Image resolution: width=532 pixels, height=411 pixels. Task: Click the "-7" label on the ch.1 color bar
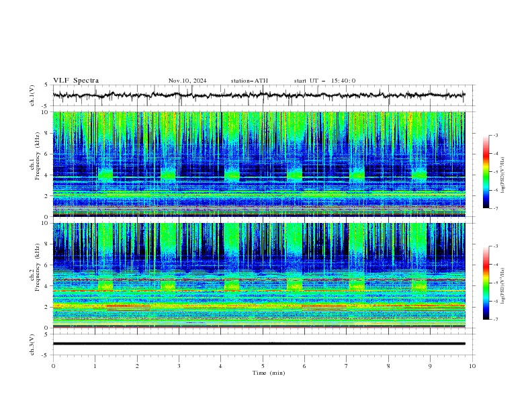click(x=496, y=208)
